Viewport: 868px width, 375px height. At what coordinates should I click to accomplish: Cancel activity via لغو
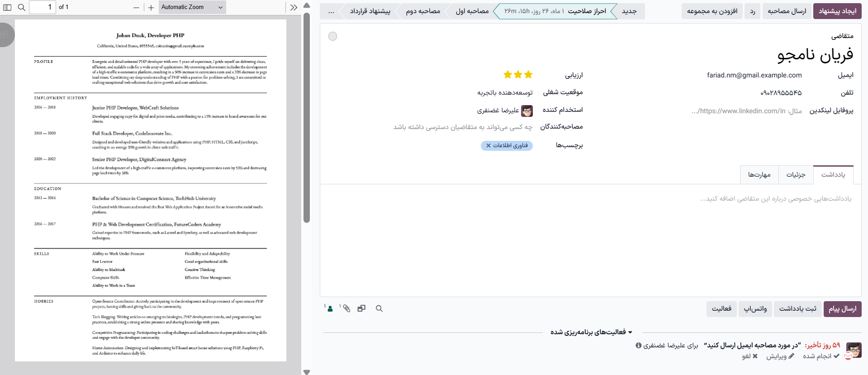coord(750,356)
